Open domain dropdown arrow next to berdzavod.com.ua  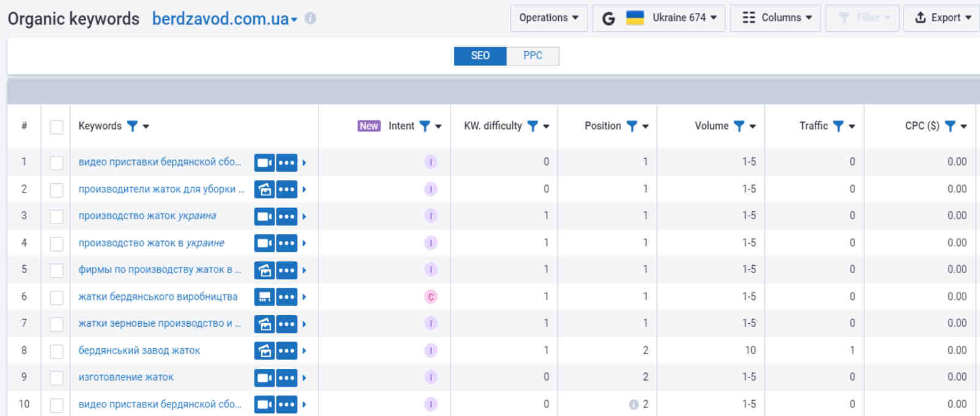(294, 20)
